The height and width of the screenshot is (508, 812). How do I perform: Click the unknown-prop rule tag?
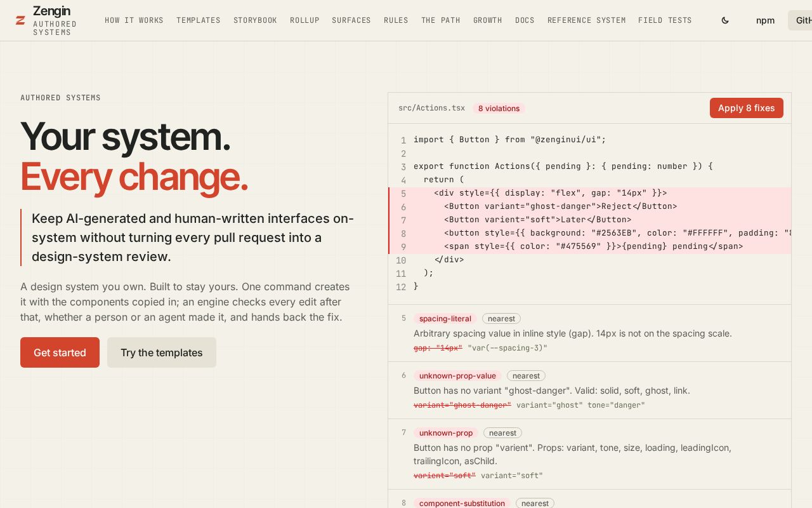[446, 433]
